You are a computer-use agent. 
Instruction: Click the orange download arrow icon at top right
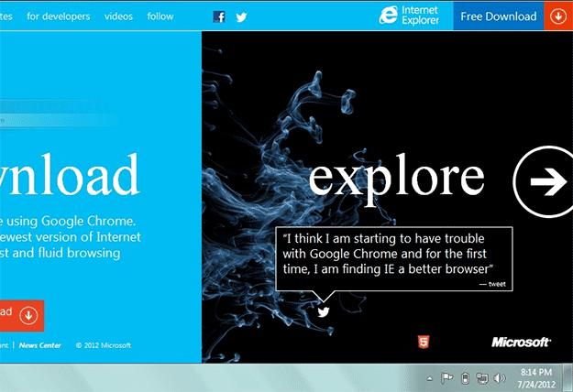[557, 16]
